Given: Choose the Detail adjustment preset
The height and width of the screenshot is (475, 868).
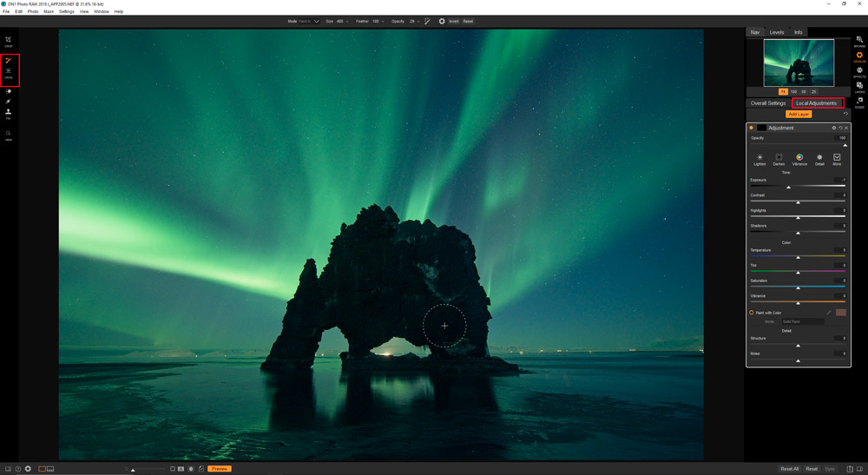Looking at the screenshot, I should [x=819, y=159].
